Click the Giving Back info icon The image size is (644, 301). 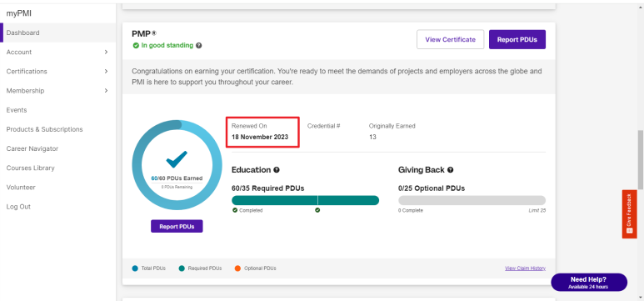(x=450, y=170)
